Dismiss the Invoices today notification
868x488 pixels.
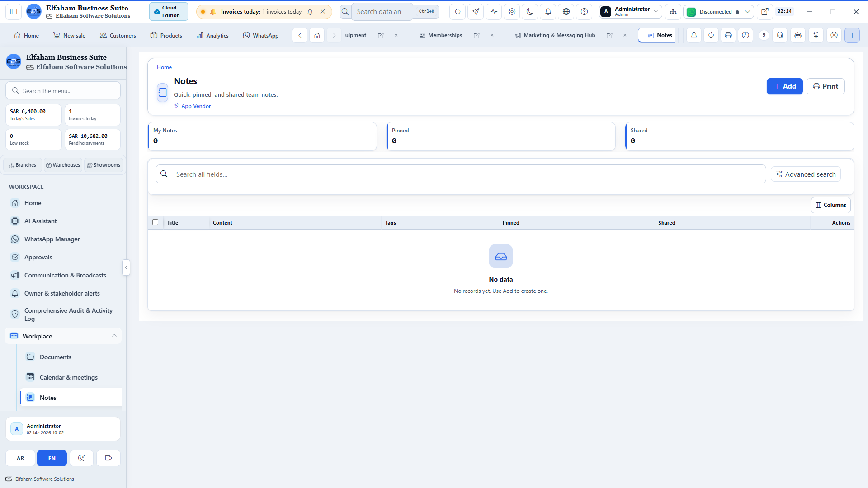tap(323, 12)
